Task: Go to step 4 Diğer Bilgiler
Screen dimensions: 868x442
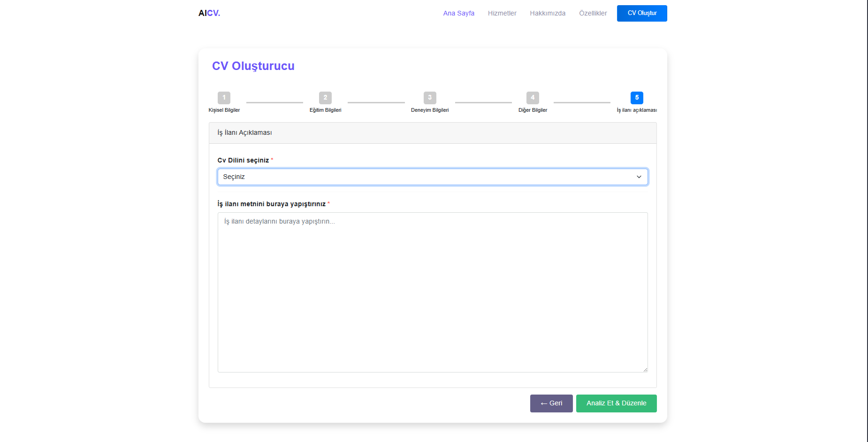Action: 533,98
